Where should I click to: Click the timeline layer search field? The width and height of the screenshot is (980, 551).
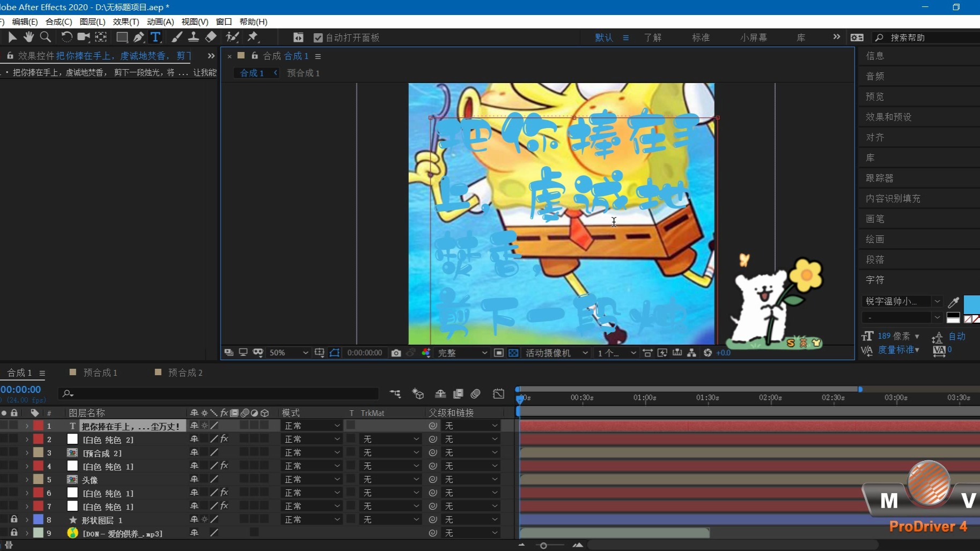218,394
